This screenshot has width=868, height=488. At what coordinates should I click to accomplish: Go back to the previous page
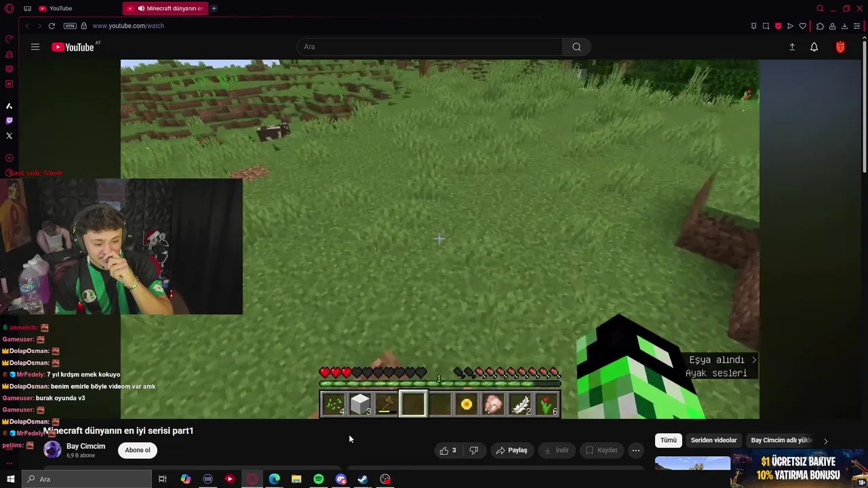pos(27,26)
